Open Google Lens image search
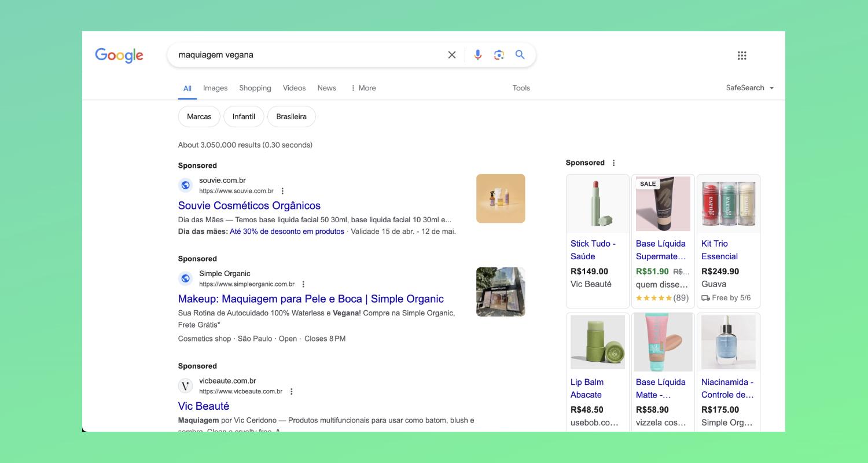Viewport: 868px width, 463px height. coord(499,55)
